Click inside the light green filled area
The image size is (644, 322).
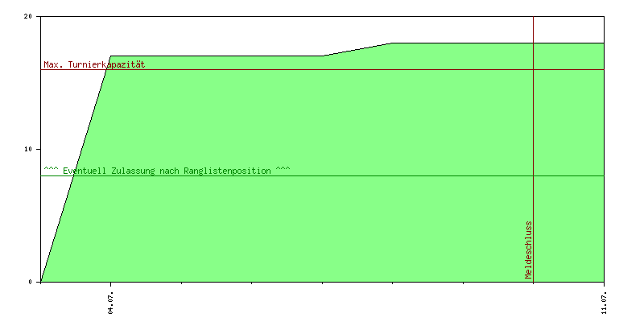(322, 225)
